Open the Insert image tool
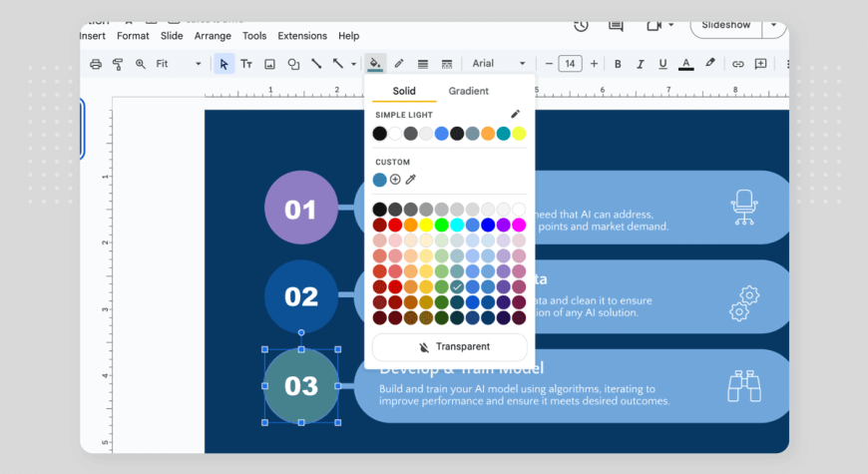This screenshot has width=868, height=474. click(269, 64)
